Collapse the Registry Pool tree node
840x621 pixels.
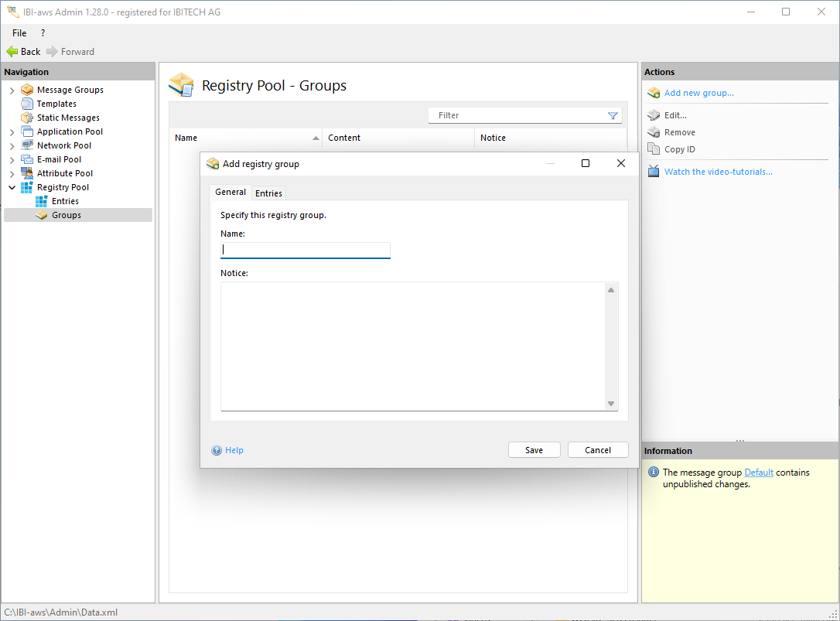click(12, 188)
